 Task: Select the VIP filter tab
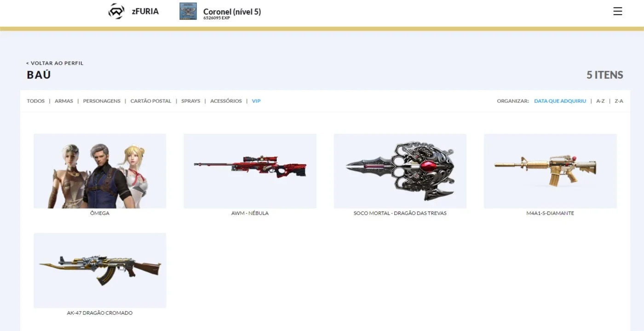(256, 101)
